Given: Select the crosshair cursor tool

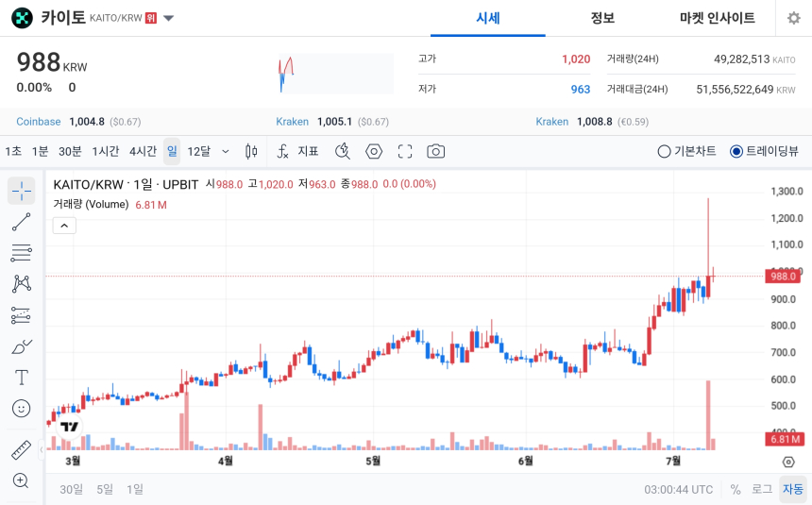Looking at the screenshot, I should (21, 191).
